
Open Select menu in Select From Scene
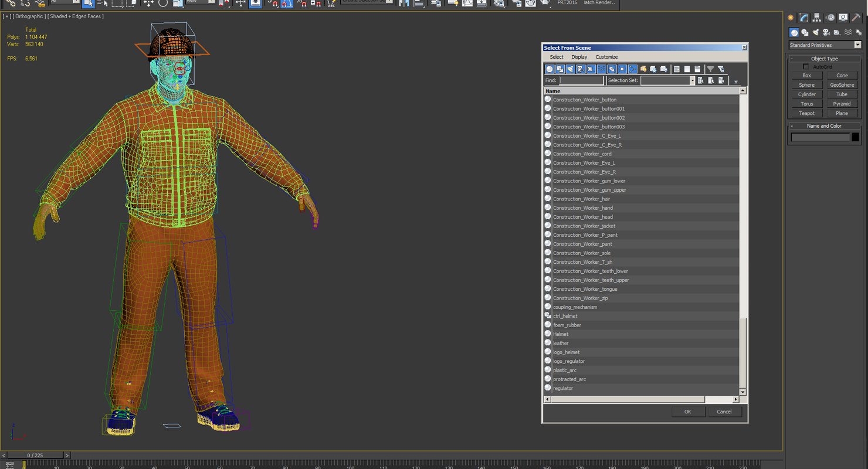(x=557, y=57)
